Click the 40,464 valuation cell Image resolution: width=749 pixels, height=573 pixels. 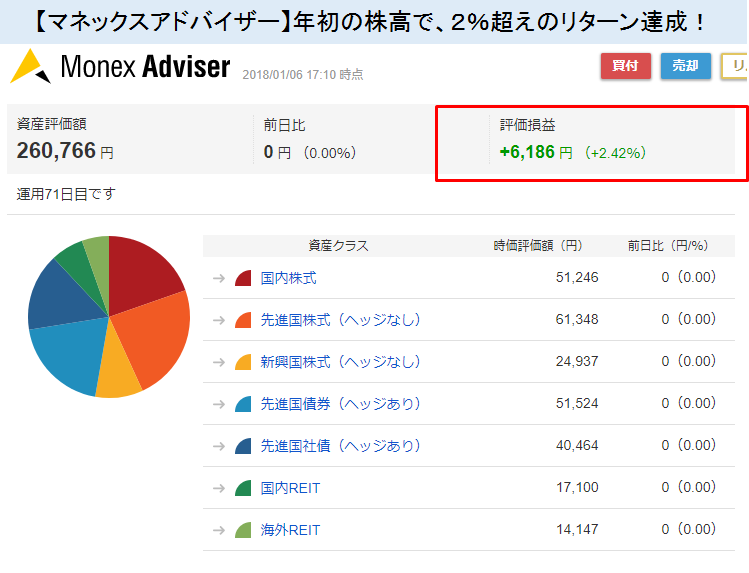coord(577,446)
